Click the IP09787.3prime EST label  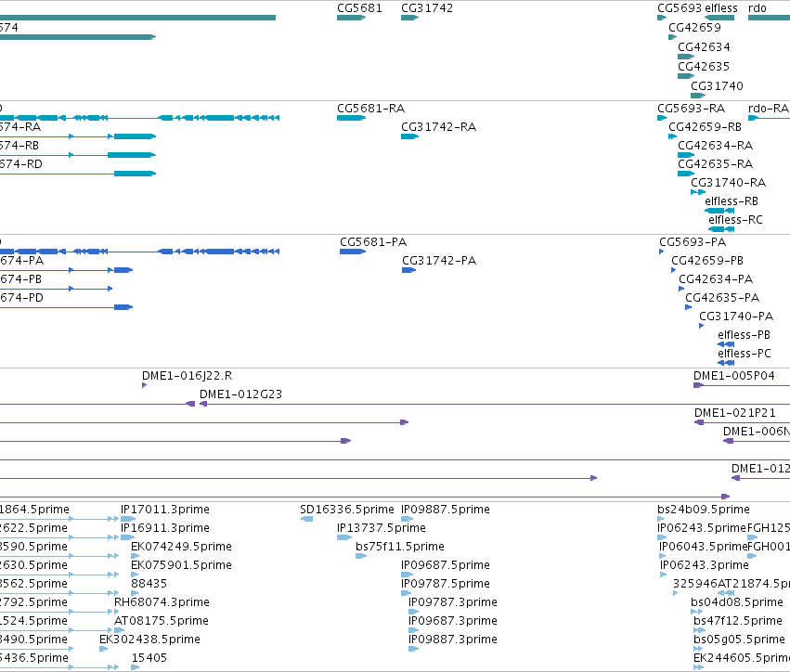[452, 602]
